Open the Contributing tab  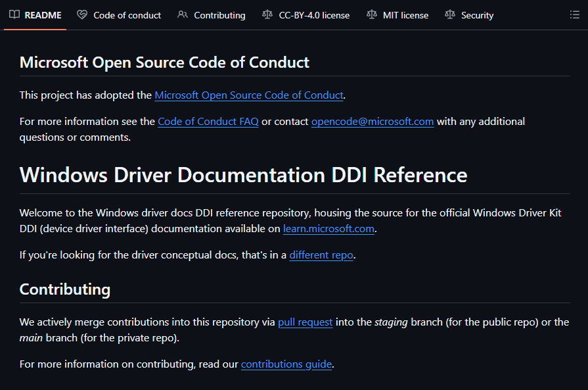coord(212,15)
